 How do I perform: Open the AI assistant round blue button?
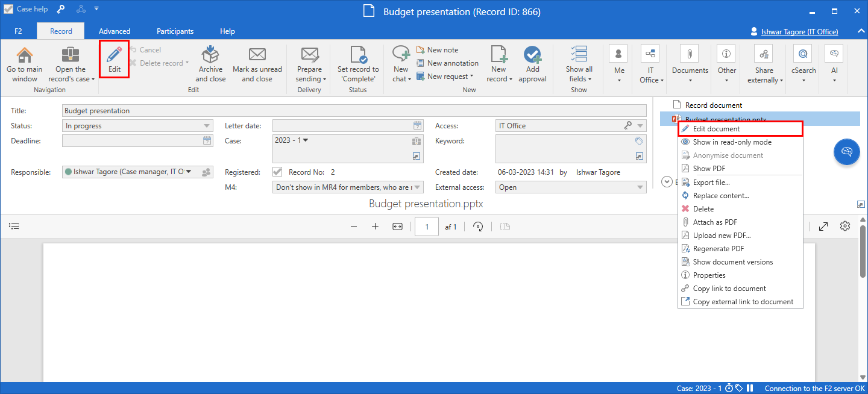pos(846,152)
